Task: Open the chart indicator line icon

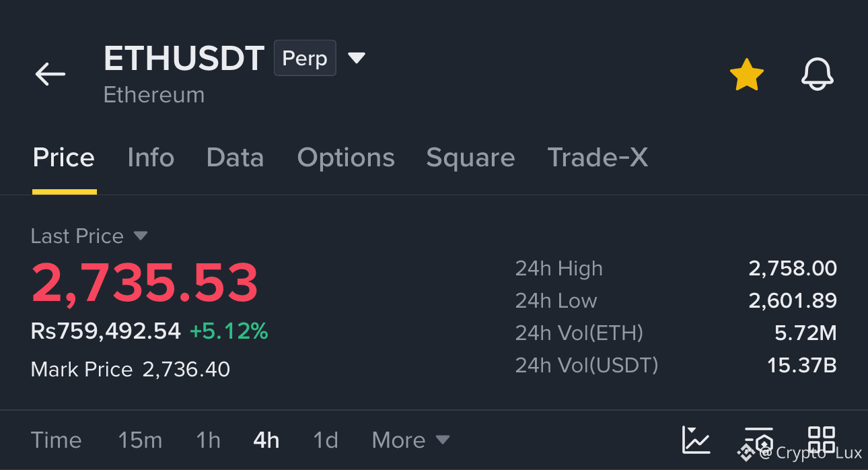Action: pyautogui.click(x=696, y=440)
